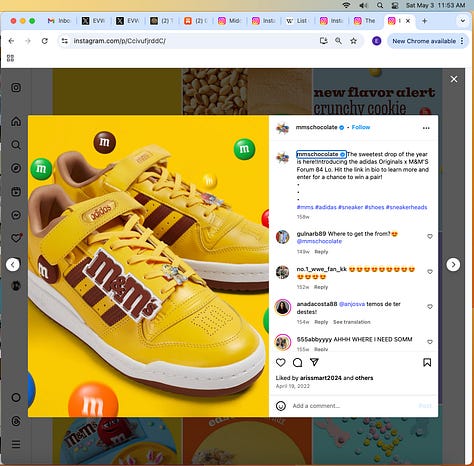This screenshot has height=466, width=474.
Task: Open Wi-Fi status in the macOS menu bar
Action: [346, 5]
